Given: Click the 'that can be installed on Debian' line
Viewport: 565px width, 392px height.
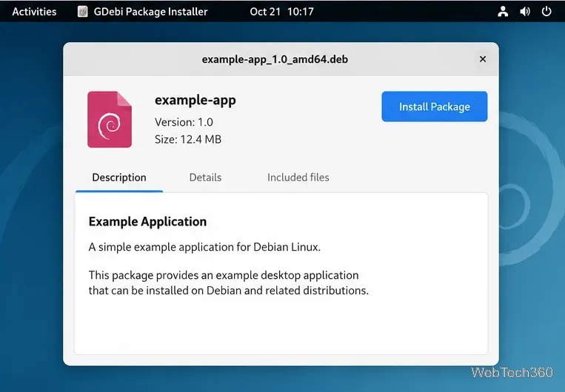Looking at the screenshot, I should [229, 290].
